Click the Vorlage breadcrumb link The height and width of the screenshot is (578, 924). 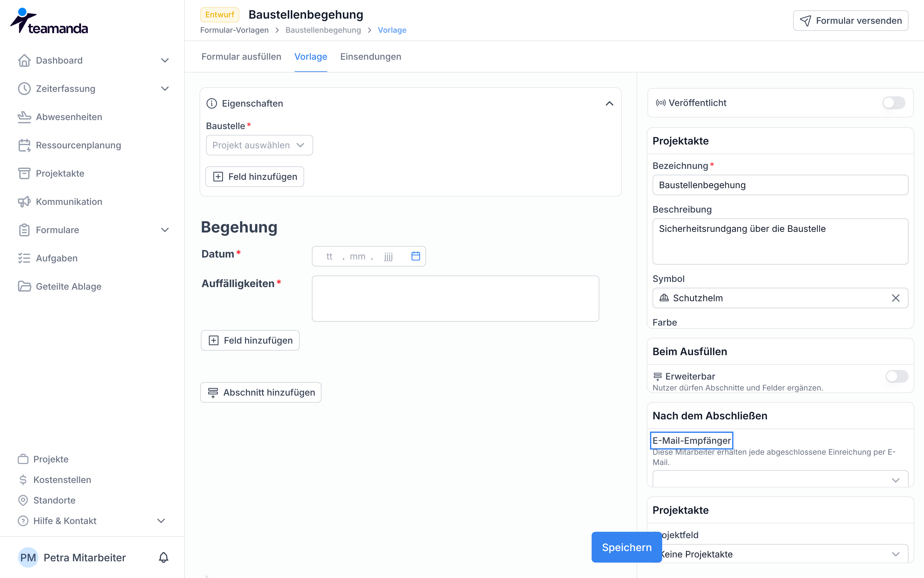[392, 30]
